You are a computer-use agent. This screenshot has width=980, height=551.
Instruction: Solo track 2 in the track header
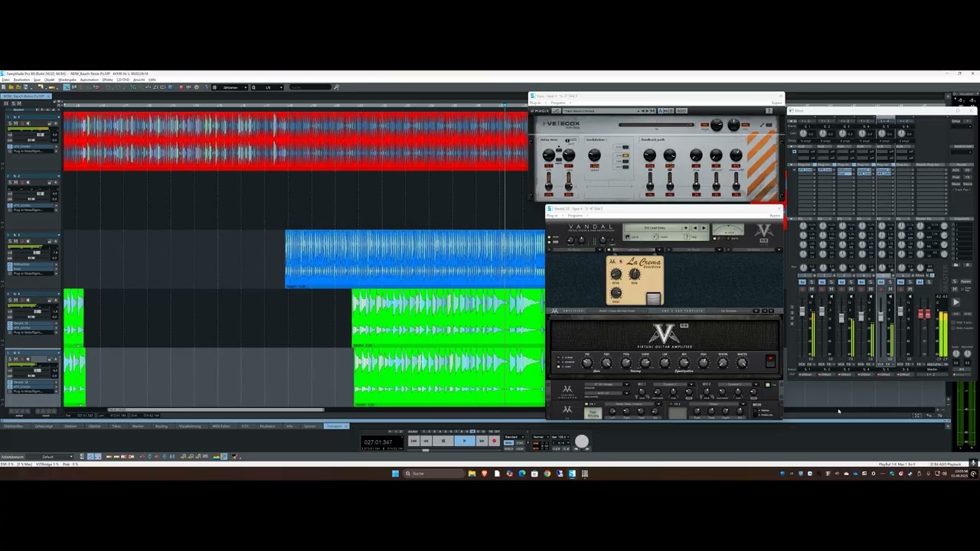coord(10,182)
